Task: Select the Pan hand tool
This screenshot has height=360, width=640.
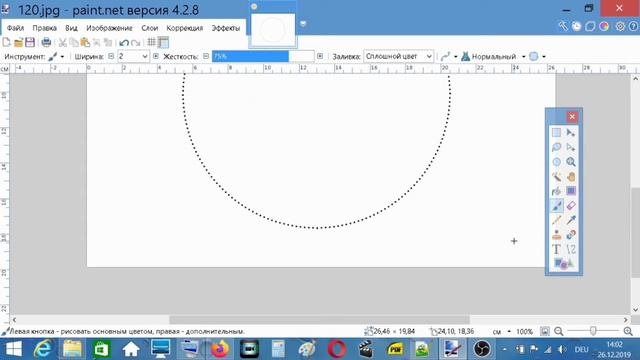Action: [571, 176]
